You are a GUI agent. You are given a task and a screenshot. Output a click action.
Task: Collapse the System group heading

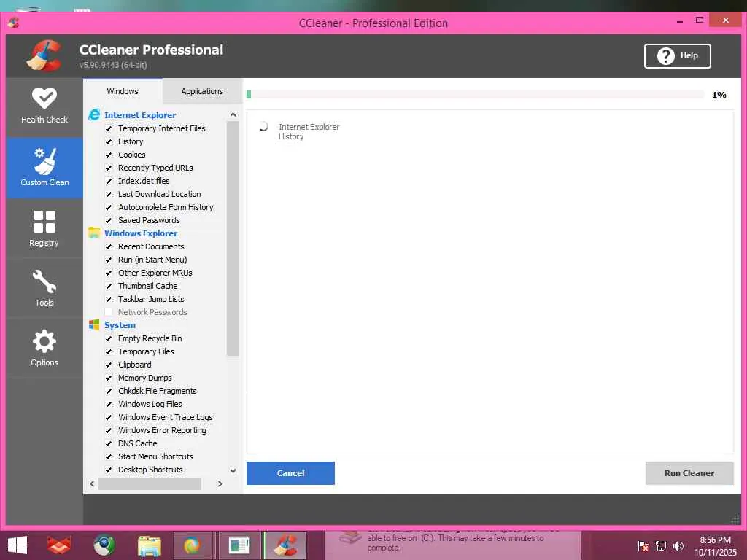120,324
